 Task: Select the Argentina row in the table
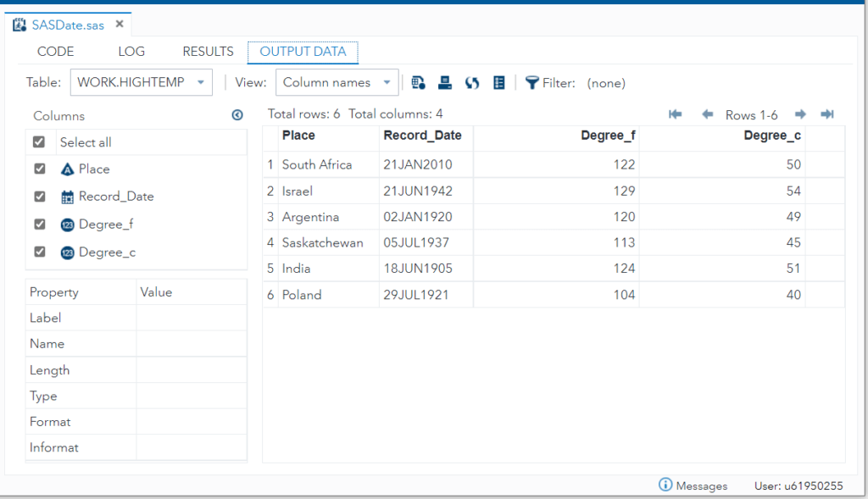[322, 217]
